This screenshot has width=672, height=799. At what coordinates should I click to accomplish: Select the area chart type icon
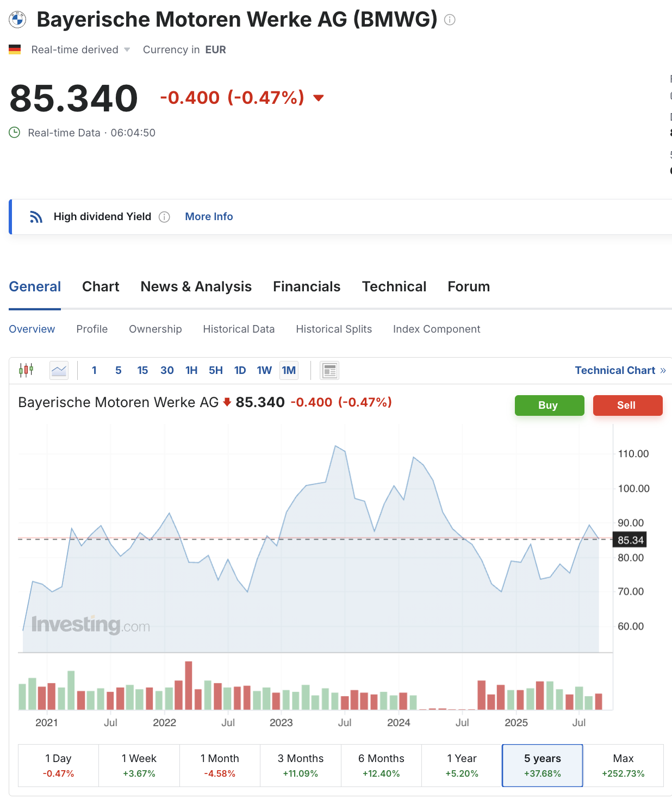click(59, 370)
